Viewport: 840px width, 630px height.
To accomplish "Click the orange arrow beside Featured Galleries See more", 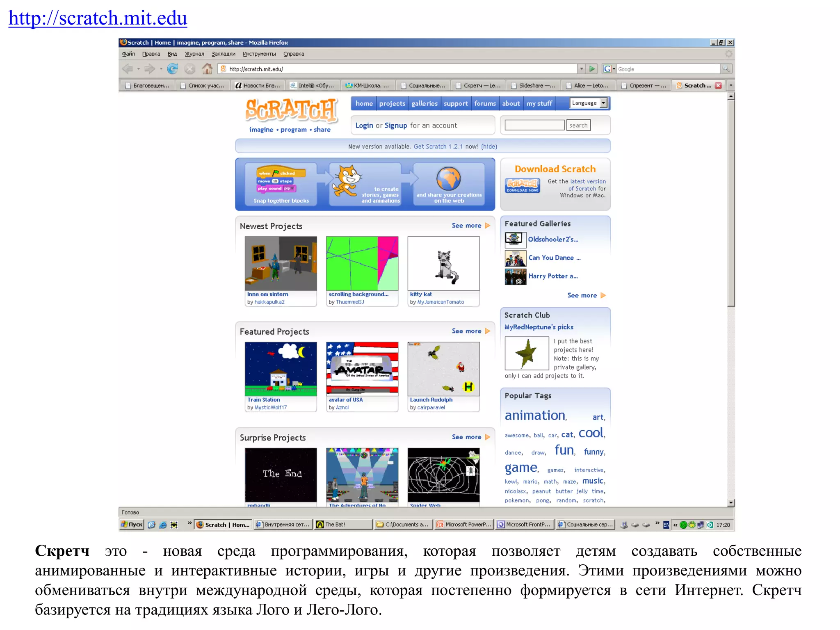I will click(x=603, y=295).
